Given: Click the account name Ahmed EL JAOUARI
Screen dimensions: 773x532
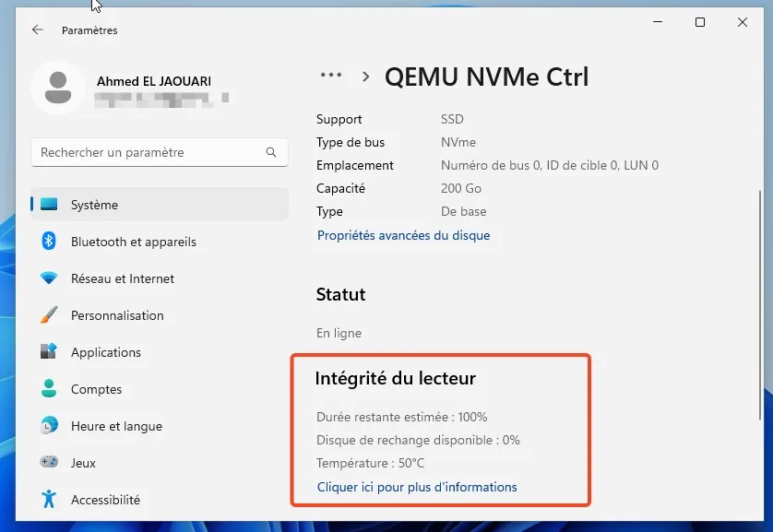Looking at the screenshot, I should pos(153,81).
